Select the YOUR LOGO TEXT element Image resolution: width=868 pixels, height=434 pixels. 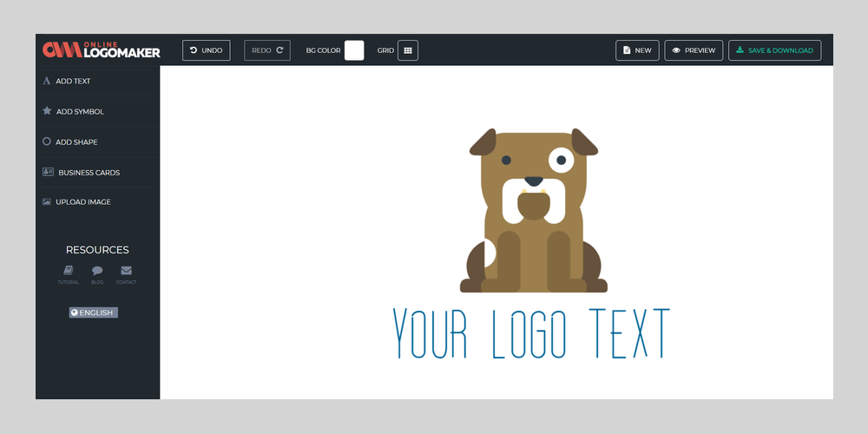(x=531, y=333)
